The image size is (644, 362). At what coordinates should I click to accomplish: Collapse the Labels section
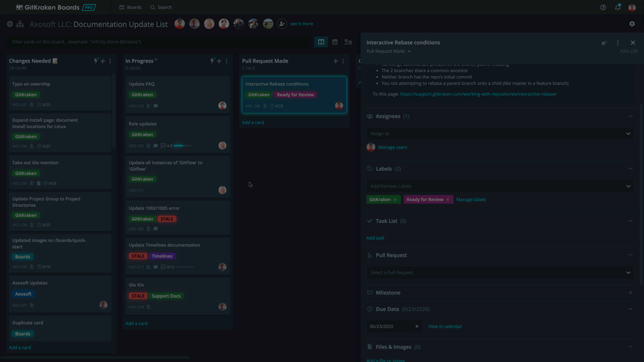pyautogui.click(x=630, y=169)
